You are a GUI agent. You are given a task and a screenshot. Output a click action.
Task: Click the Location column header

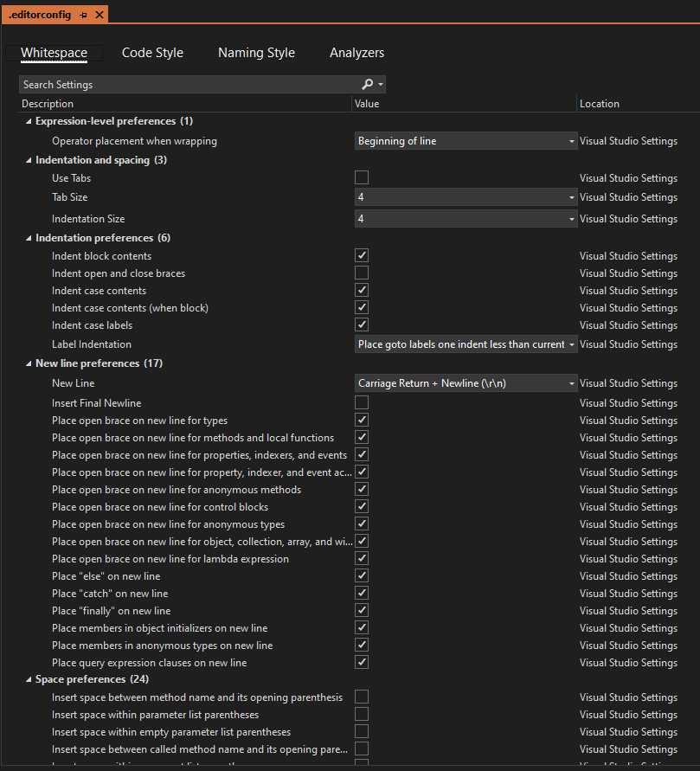600,103
